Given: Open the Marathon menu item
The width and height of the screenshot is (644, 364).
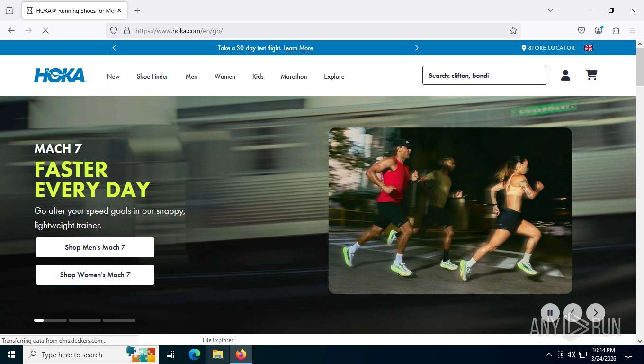Looking at the screenshot, I should point(294,76).
